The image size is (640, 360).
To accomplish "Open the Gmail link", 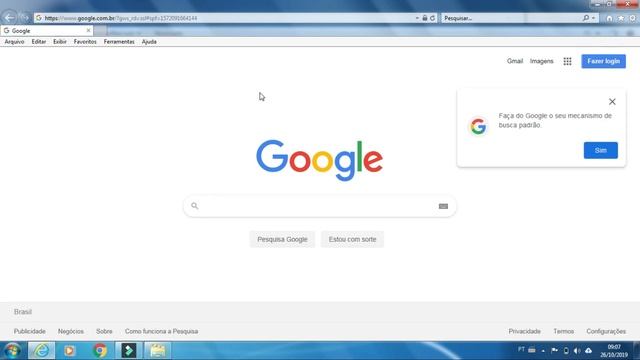I will coord(515,61).
